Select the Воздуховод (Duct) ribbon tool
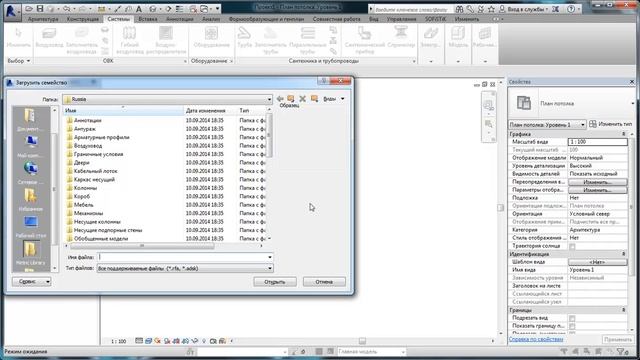Screen dimensions: 640x360 click(49, 39)
